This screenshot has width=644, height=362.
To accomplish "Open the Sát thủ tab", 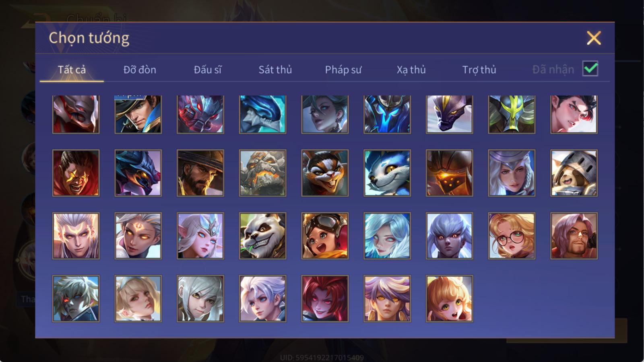I will click(275, 70).
